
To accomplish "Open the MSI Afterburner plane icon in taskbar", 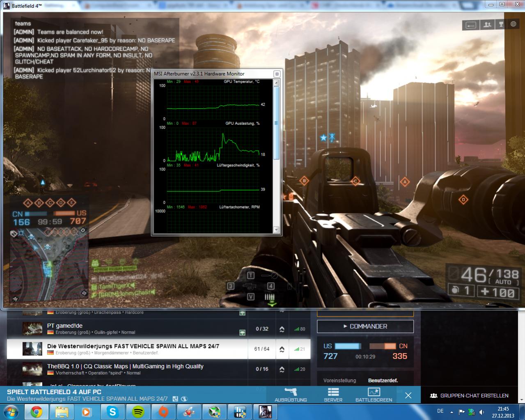I will point(189,411).
